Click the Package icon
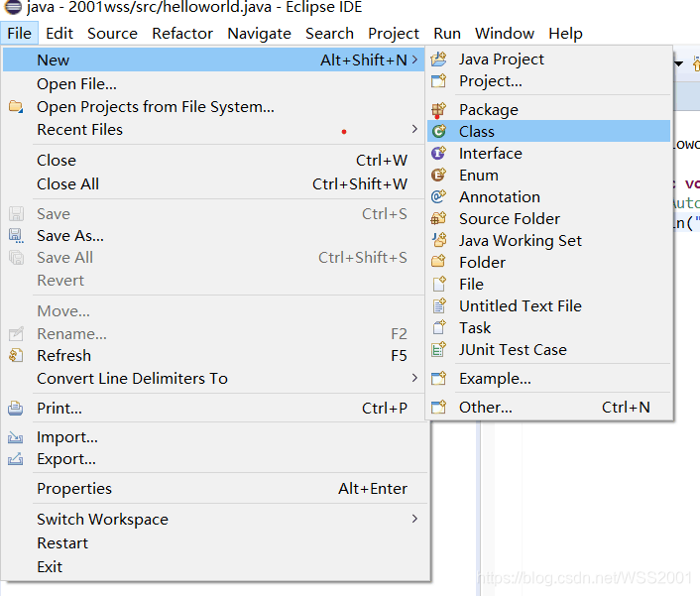The height and width of the screenshot is (596, 700). [439, 109]
